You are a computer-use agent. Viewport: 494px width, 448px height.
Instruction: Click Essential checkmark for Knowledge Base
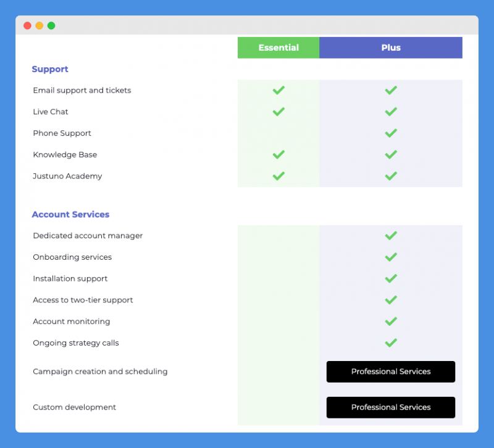pos(278,155)
